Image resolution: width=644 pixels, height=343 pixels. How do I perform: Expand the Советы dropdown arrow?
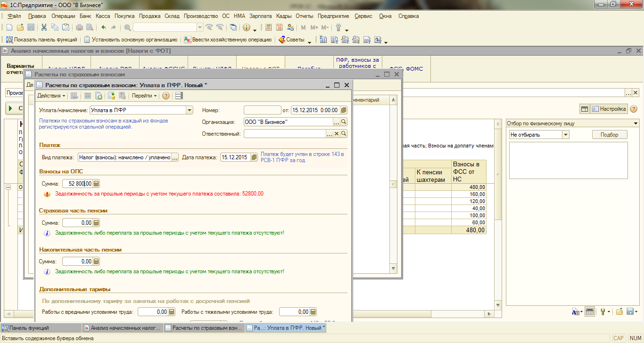(x=310, y=42)
